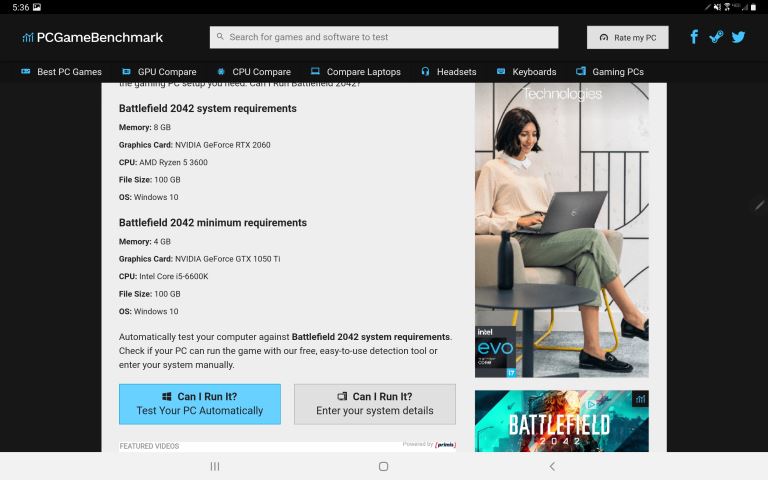Open the Headsets menu item

pos(456,72)
